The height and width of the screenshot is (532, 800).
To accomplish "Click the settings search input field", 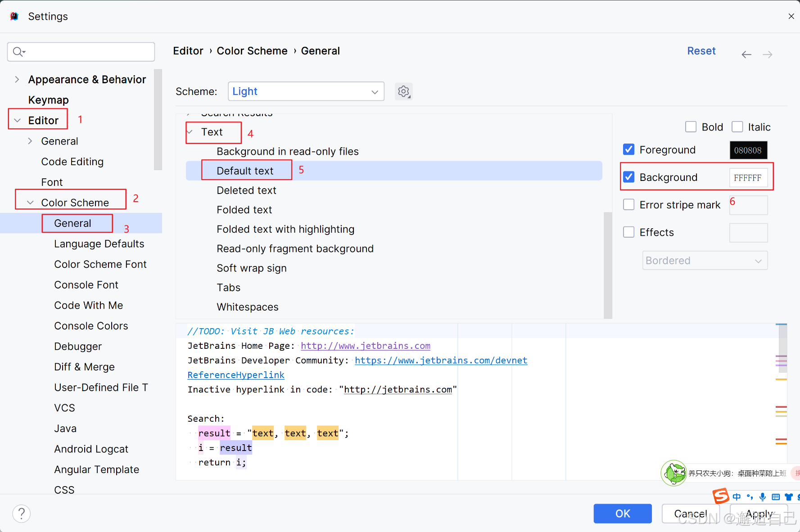I will tap(81, 52).
